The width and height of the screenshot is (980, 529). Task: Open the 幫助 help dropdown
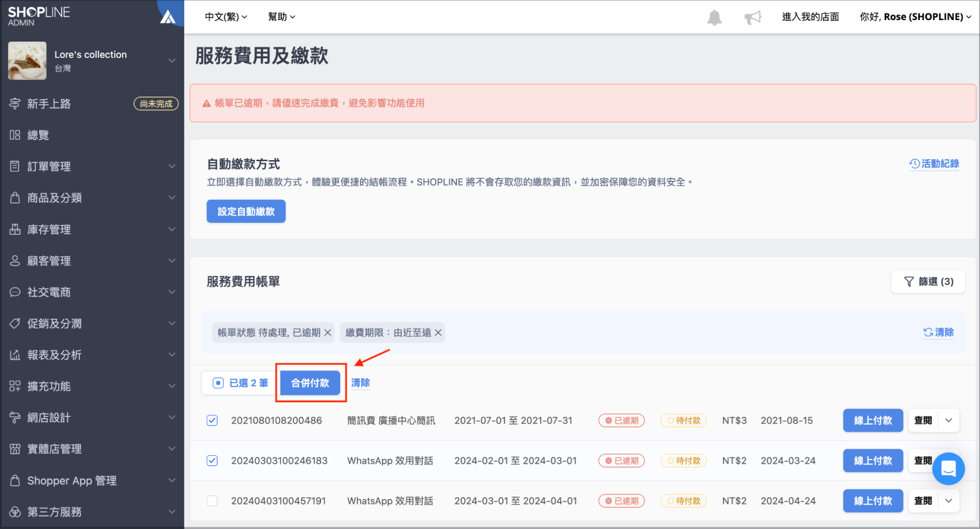[282, 17]
